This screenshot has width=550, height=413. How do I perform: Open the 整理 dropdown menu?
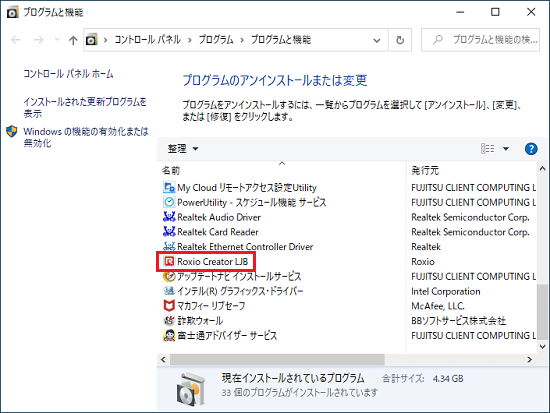[183, 149]
